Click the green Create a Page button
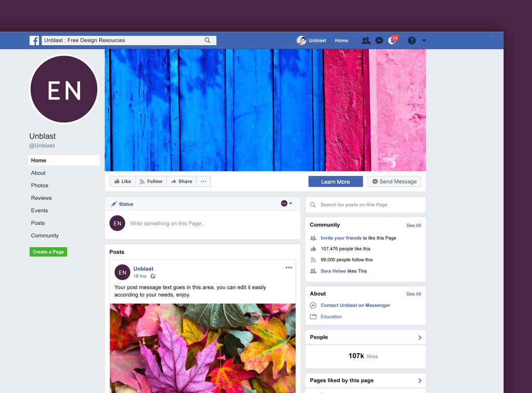This screenshot has height=393, width=532. pyautogui.click(x=48, y=252)
